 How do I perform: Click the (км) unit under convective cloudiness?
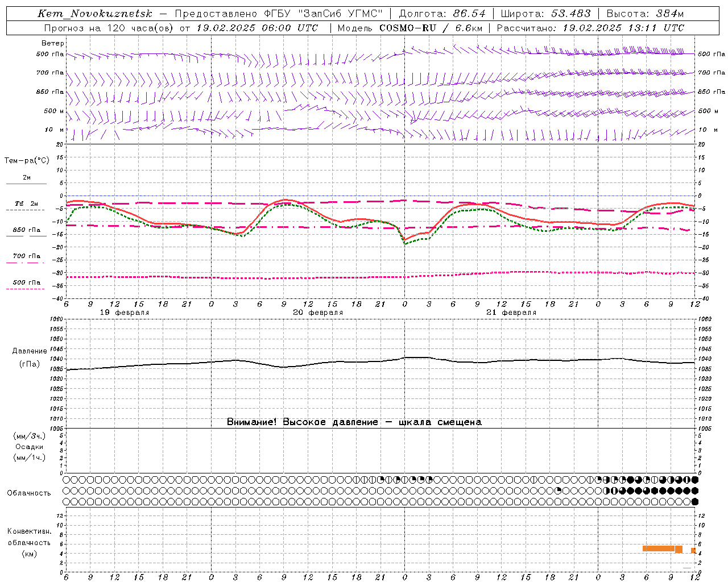29,554
